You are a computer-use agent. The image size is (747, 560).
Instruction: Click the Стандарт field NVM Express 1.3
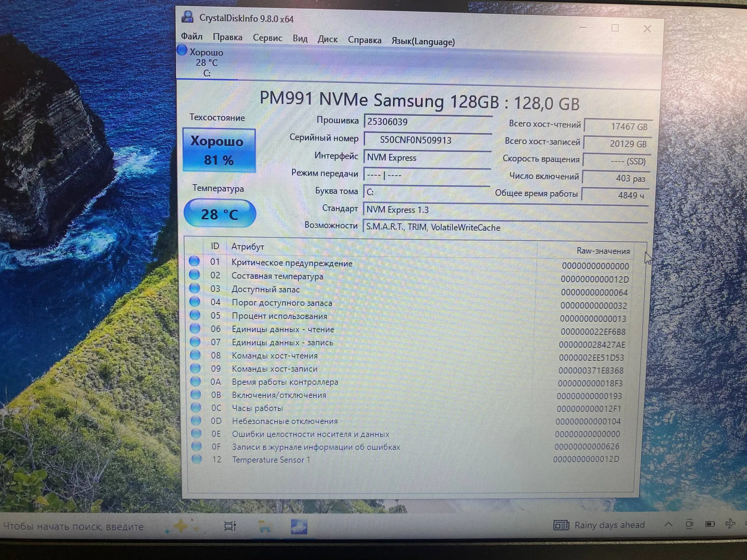pos(505,210)
